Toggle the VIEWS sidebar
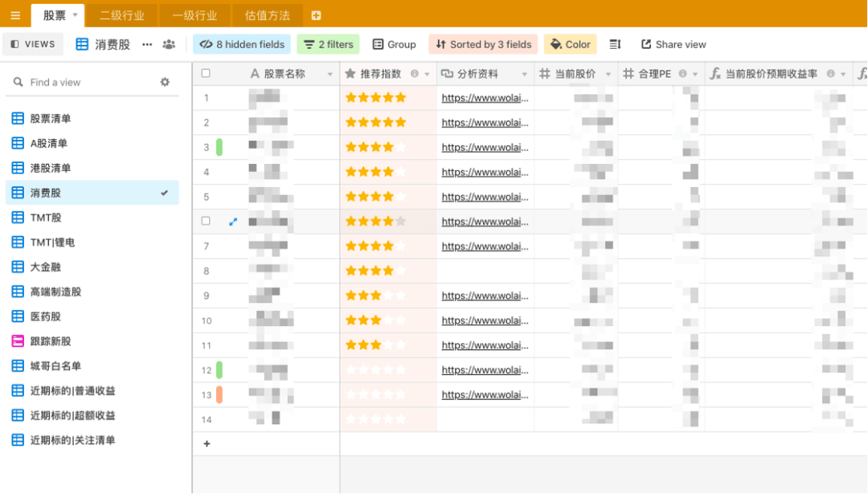The height and width of the screenshot is (494, 868). pos(33,44)
